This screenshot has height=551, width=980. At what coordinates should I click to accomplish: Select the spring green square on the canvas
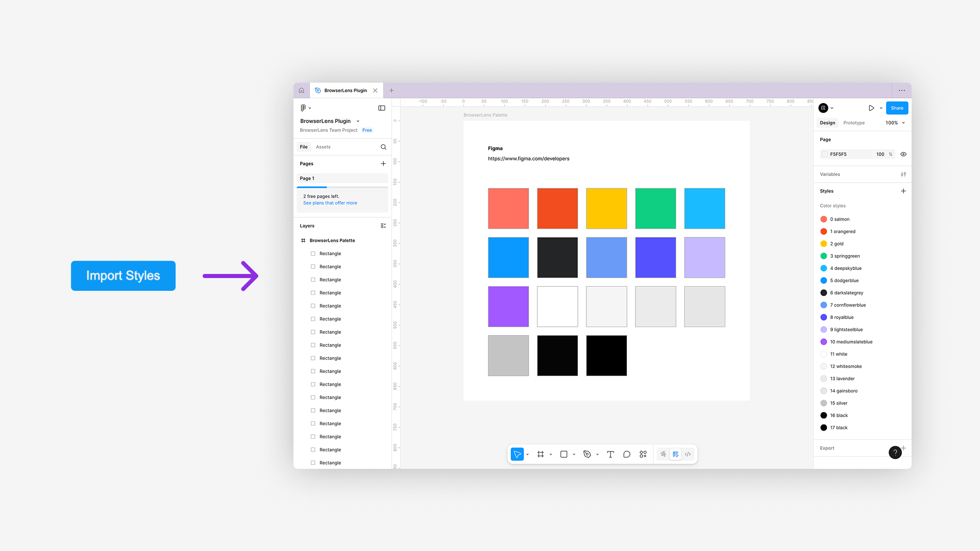(655, 209)
